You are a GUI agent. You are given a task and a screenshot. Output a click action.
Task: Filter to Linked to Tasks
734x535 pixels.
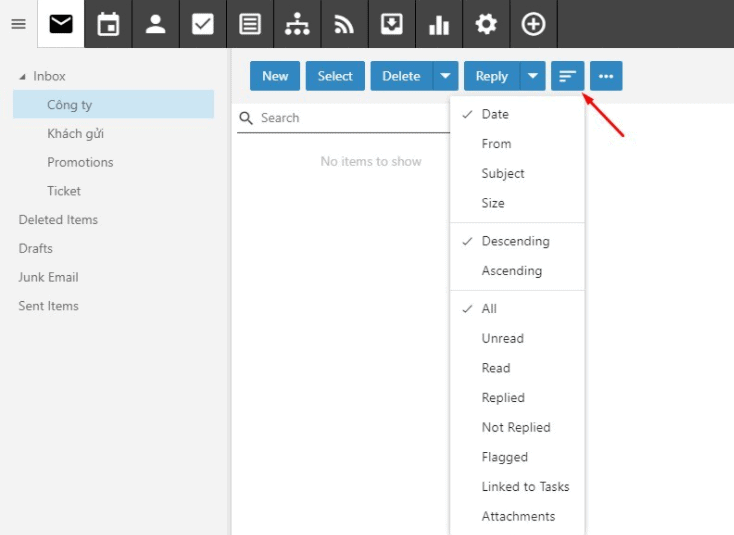[x=517, y=487]
